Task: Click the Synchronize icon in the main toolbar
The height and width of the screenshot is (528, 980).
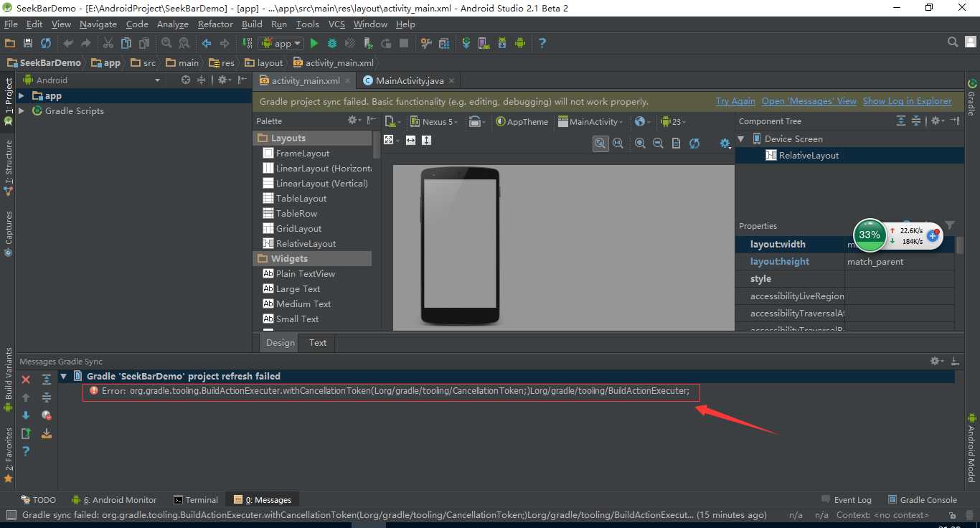Action: (x=46, y=43)
